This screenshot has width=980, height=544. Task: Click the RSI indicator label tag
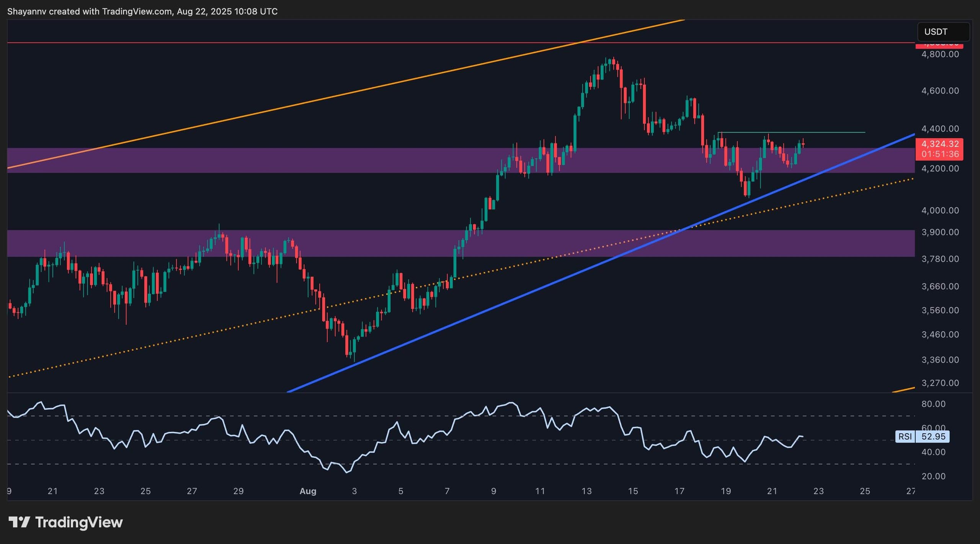coord(905,436)
